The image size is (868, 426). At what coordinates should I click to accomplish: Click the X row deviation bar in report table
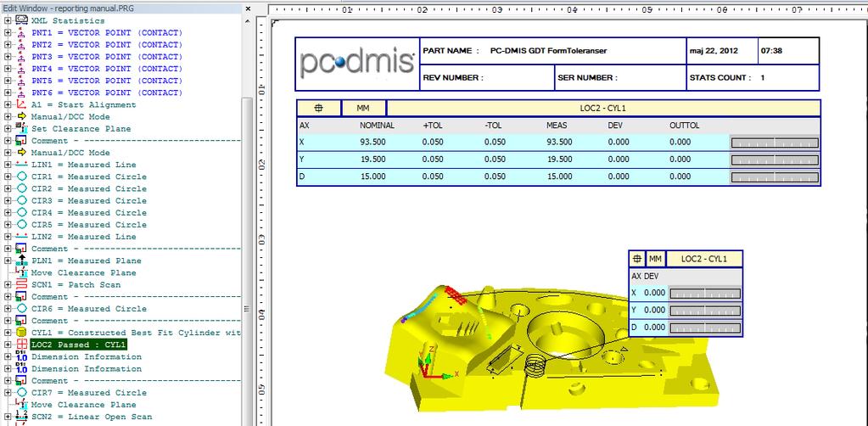(775, 143)
